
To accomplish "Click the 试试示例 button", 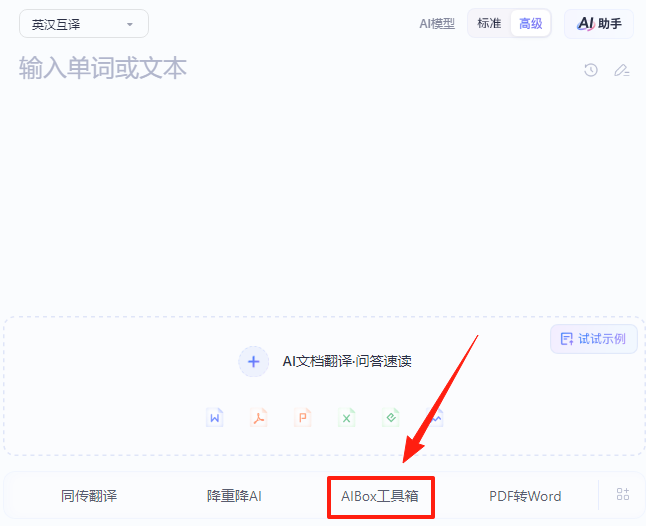I will click(x=594, y=339).
